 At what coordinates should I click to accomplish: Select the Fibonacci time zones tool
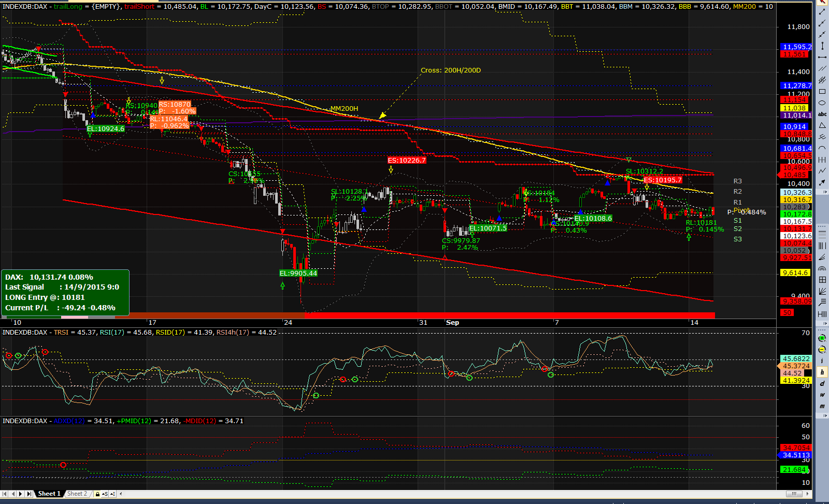pyautogui.click(x=822, y=246)
